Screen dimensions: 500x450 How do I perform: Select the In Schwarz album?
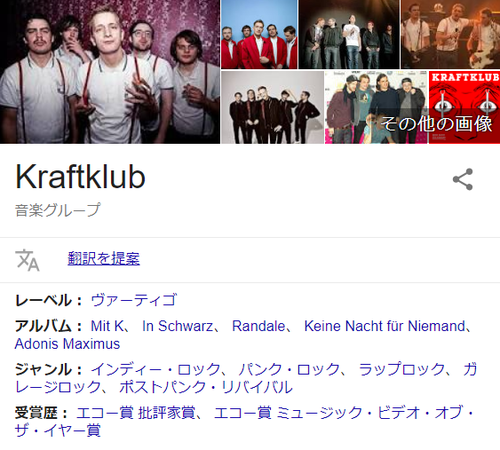point(177,326)
